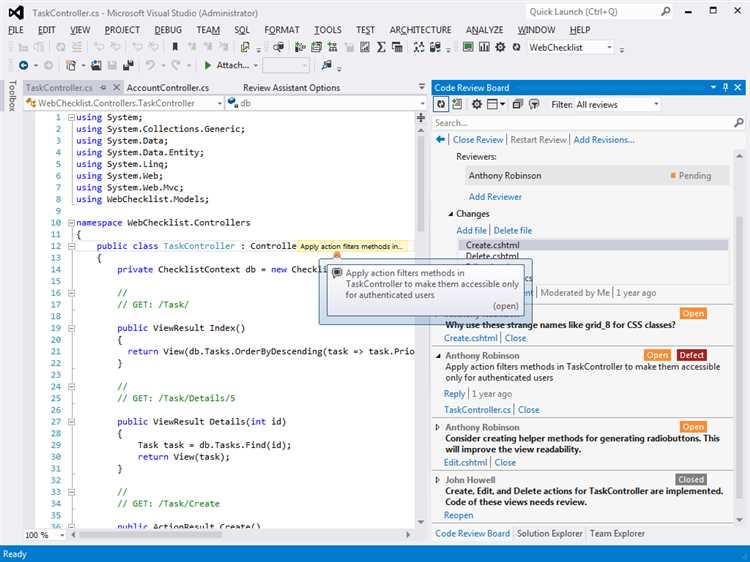Select Create.cshtml in the Changes list
750x562 pixels.
[593, 245]
